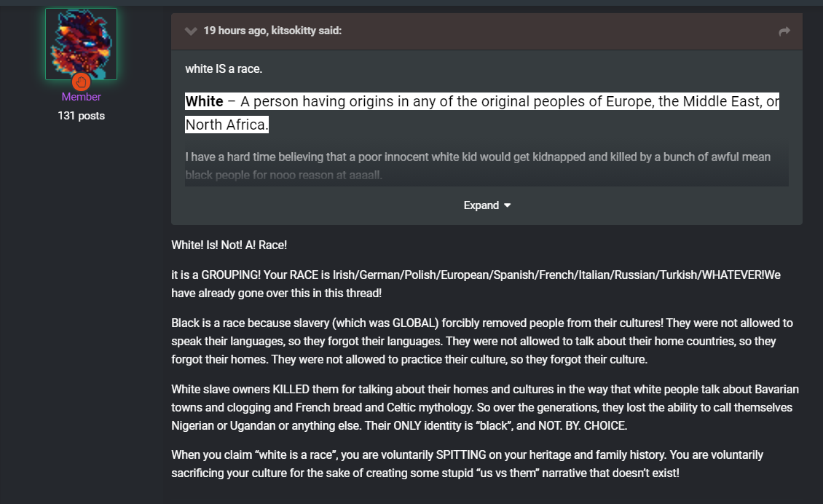Click the bold highlighted word "White"
Image resolution: width=823 pixels, height=504 pixels.
pos(204,101)
